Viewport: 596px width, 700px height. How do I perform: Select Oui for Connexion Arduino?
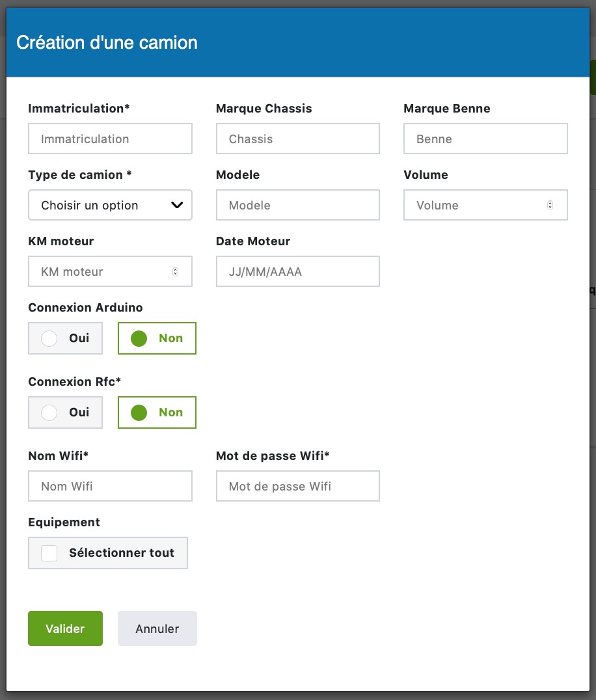(x=65, y=338)
